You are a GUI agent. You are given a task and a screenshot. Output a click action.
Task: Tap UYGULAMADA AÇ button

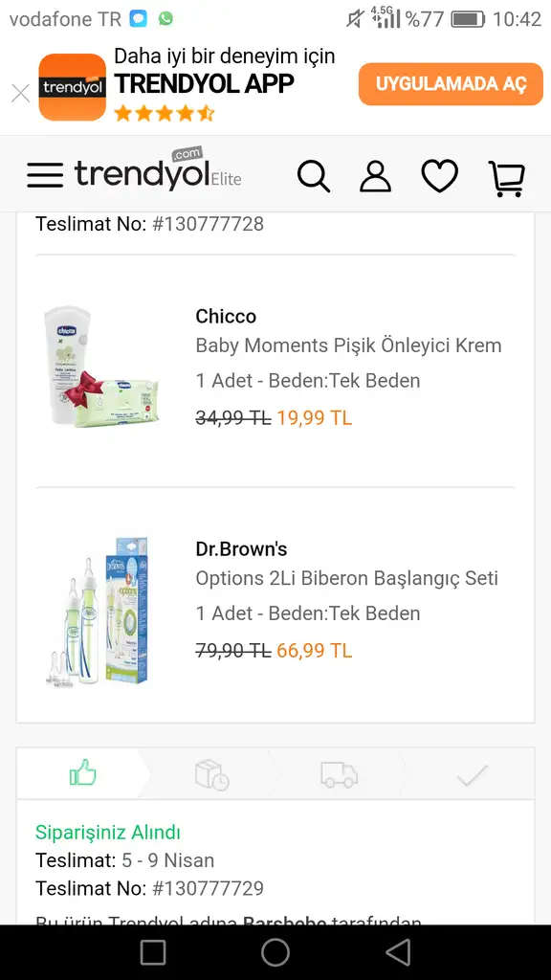451,84
